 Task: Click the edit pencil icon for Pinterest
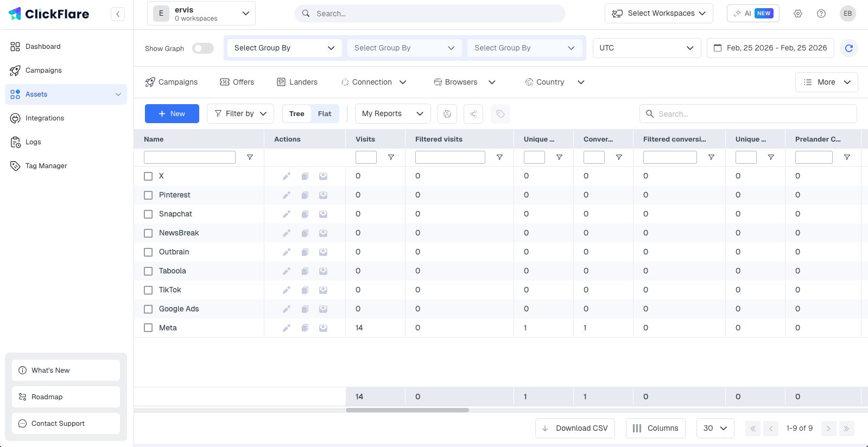(x=287, y=195)
